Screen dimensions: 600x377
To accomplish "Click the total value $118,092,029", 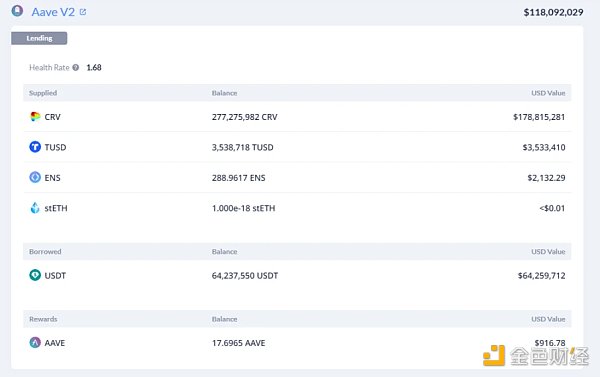I will click(553, 12).
